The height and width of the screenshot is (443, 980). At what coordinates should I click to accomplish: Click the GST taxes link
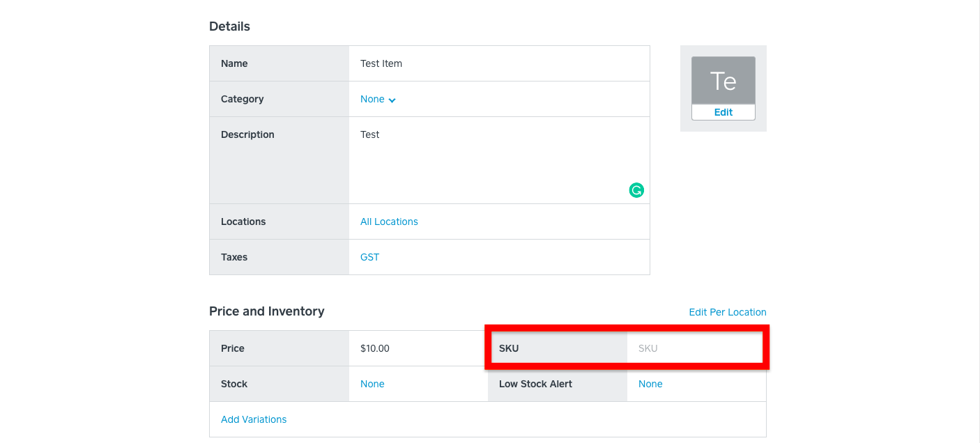click(369, 257)
